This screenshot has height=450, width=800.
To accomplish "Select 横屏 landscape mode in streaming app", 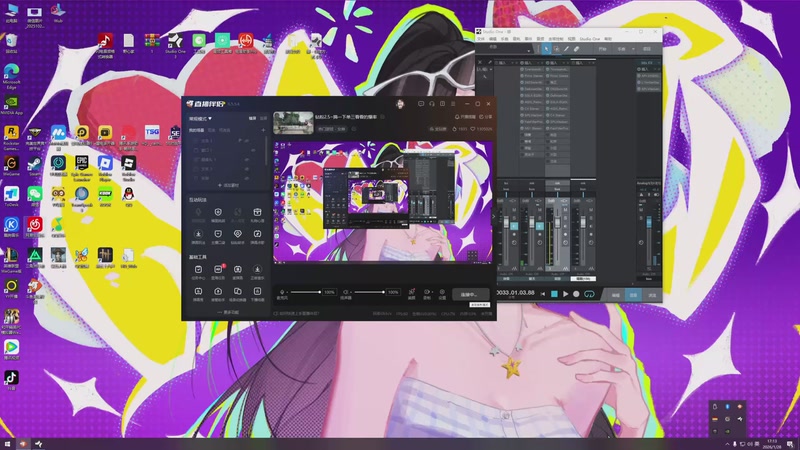I will tap(252, 118).
